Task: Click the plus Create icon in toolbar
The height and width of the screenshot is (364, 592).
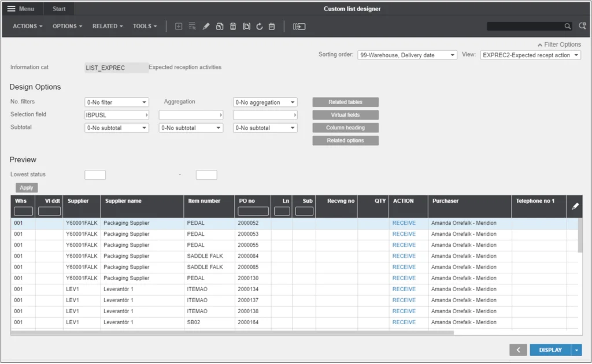Action: pyautogui.click(x=179, y=27)
